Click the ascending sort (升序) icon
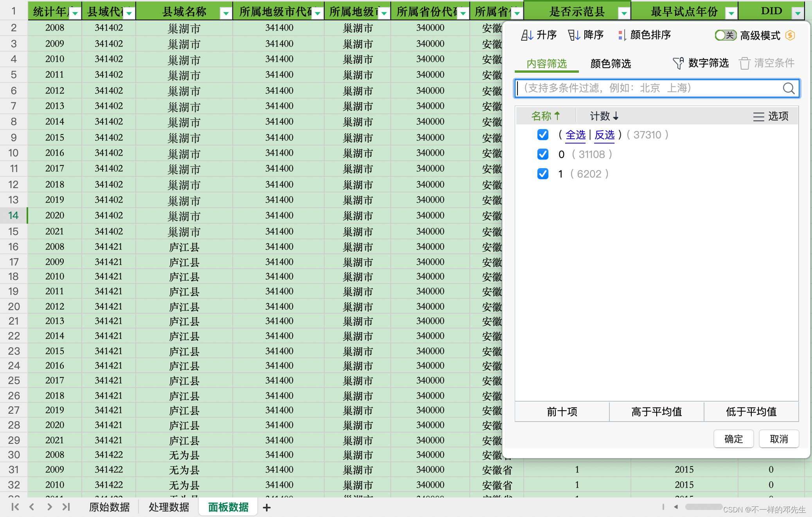 click(527, 35)
